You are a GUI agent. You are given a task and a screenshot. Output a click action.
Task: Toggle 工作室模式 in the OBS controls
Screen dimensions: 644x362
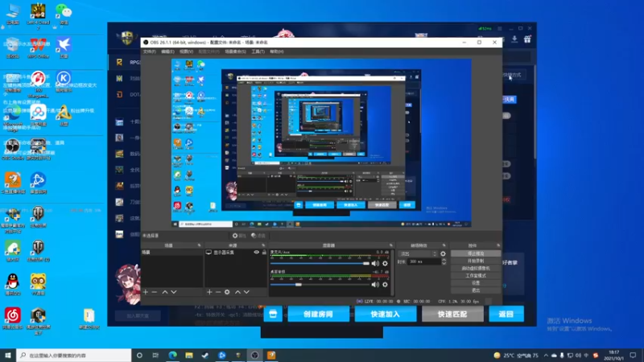[476, 276]
